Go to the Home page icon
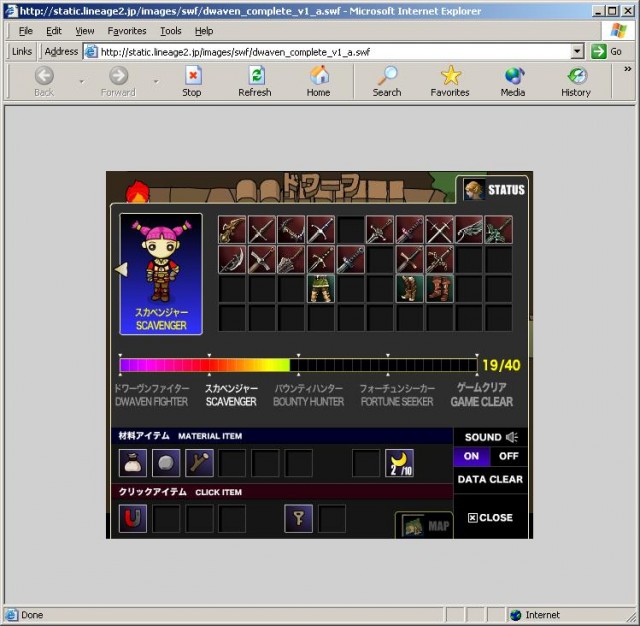Image resolution: width=640 pixels, height=626 pixels. [319, 82]
